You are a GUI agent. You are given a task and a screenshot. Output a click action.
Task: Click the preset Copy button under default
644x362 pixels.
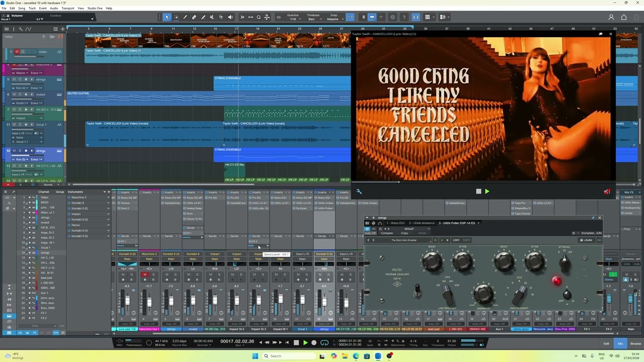pyautogui.click(x=405, y=233)
